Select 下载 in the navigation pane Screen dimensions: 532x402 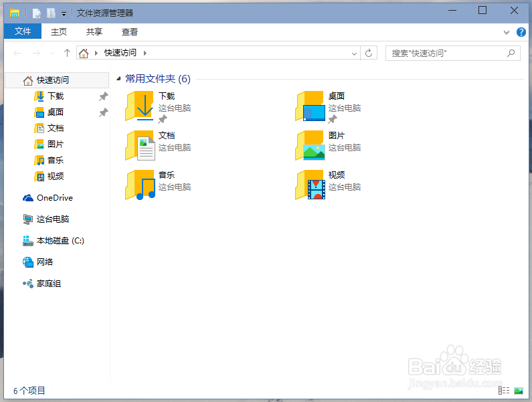[x=56, y=96]
